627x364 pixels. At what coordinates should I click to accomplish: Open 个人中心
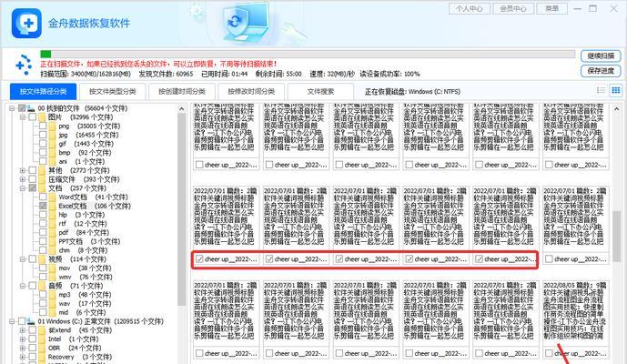coord(469,8)
